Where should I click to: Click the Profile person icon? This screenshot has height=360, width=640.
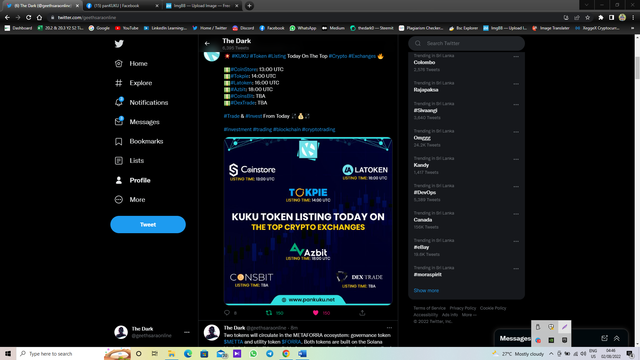pos(118,180)
